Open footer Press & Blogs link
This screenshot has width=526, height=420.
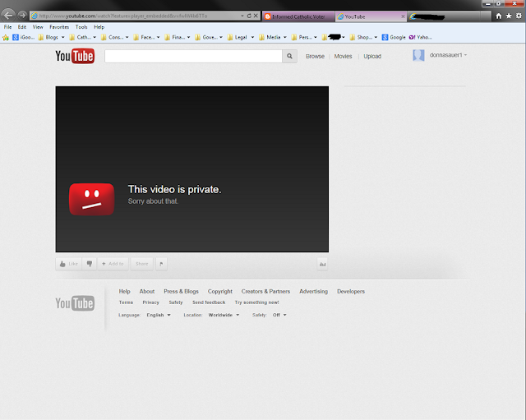coord(181,292)
